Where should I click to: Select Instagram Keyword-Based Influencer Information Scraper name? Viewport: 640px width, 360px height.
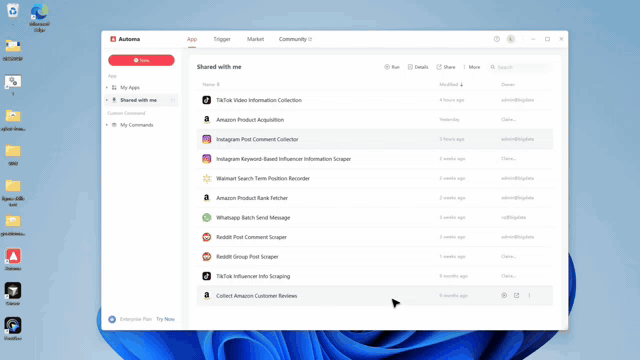[283, 159]
